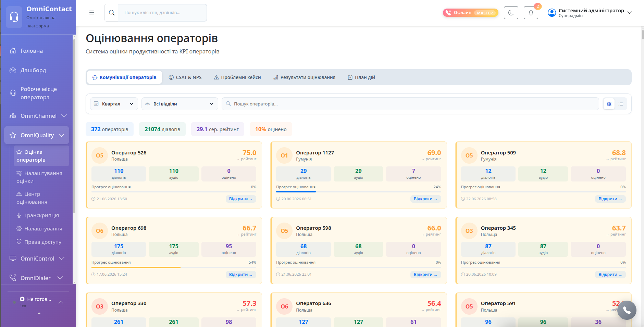Click 95 оцінено tile of Оператор 698

pos(229,249)
